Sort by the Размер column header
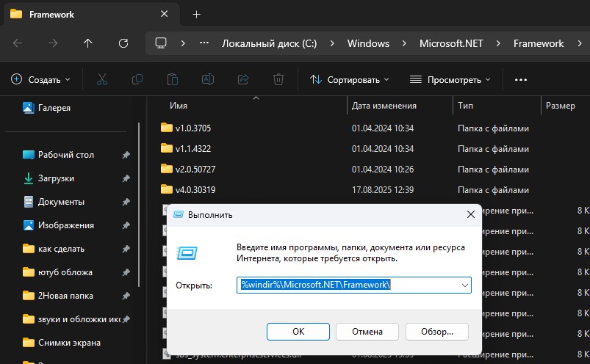 [x=561, y=106]
